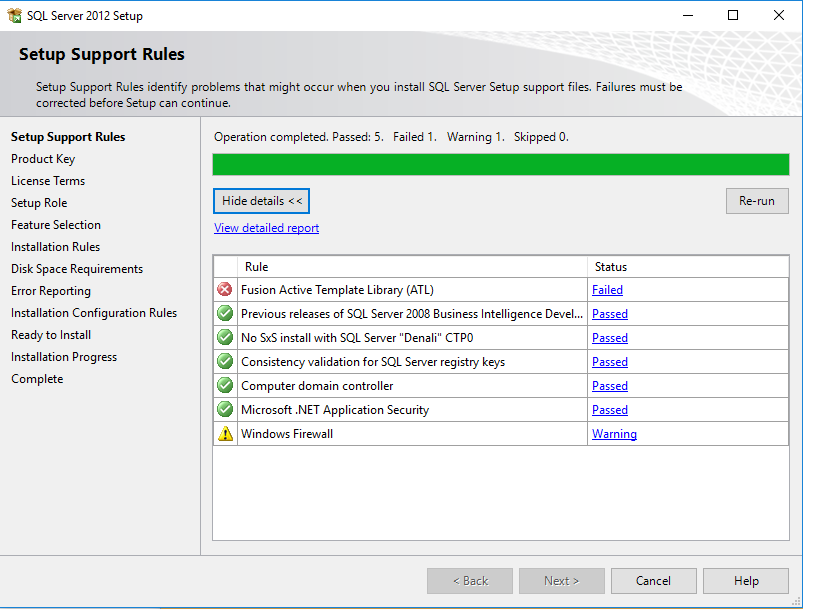Click green check icon for .NET Application Security
Viewport: 819px width, 609px height.
(225, 409)
